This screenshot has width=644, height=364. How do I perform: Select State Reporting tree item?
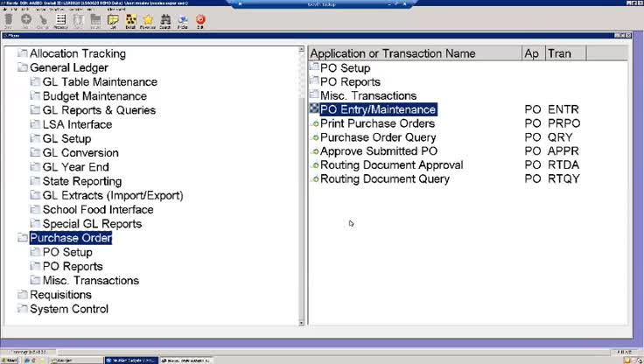click(x=82, y=181)
